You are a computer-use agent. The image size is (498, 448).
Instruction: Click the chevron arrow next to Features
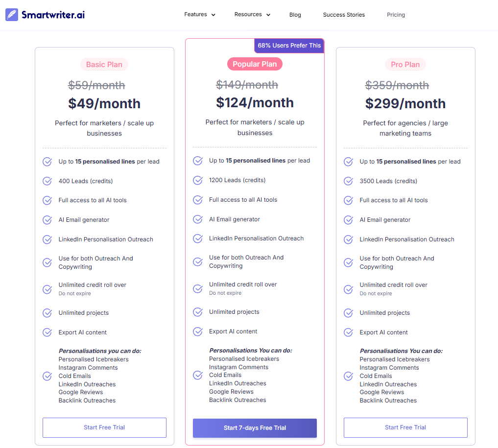click(213, 15)
